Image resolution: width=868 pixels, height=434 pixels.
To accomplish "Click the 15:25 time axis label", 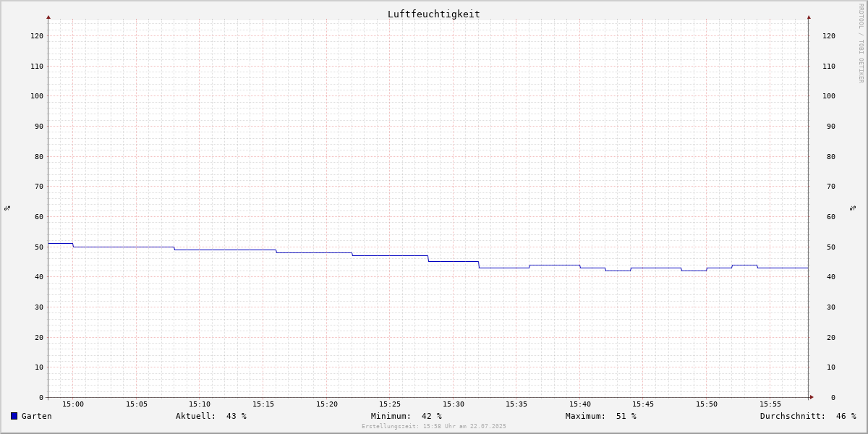I will 390,404.
